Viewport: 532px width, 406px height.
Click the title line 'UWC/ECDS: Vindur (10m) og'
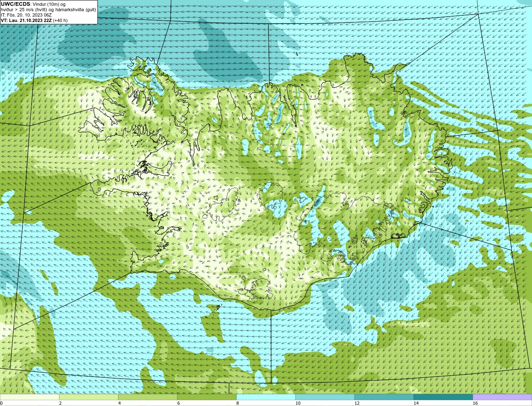click(x=33, y=4)
